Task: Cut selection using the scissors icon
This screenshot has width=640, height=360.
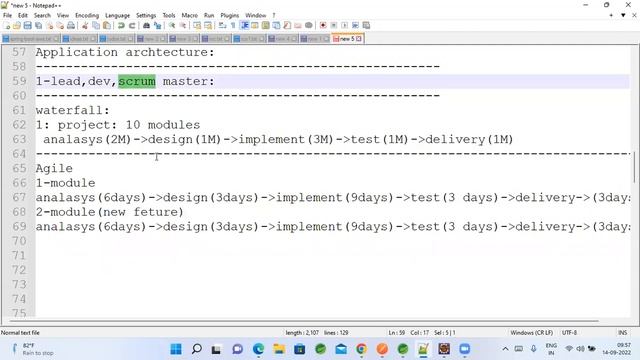Action: coord(85,26)
